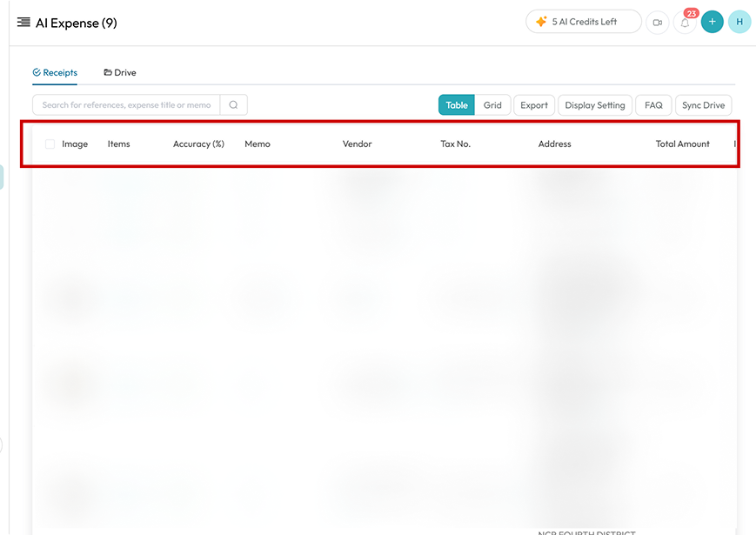Click the Total Amount column header
This screenshot has width=756, height=535.
click(x=682, y=144)
